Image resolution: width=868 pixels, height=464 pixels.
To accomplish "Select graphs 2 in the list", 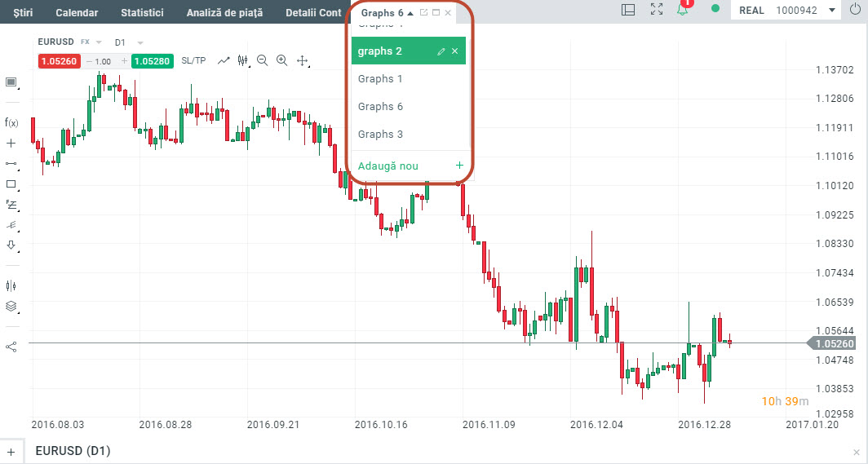I will tap(409, 51).
